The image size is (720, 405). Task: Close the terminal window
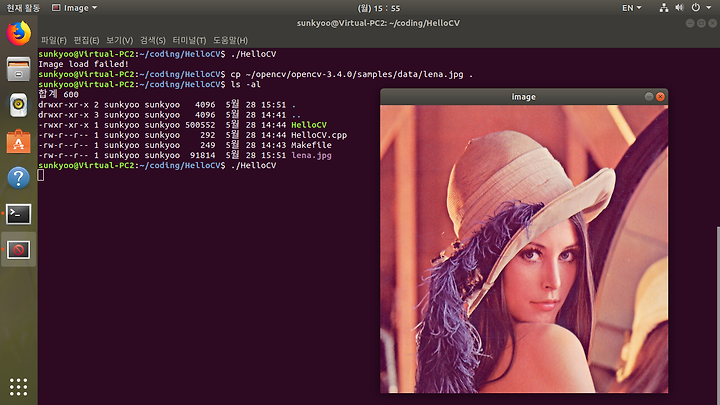pyautogui.click(x=713, y=23)
